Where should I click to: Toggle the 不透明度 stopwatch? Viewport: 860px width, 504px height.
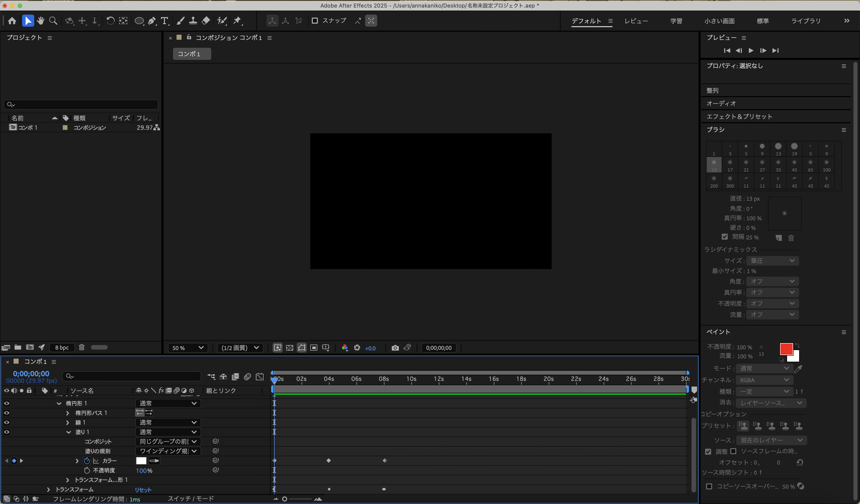pyautogui.click(x=87, y=470)
